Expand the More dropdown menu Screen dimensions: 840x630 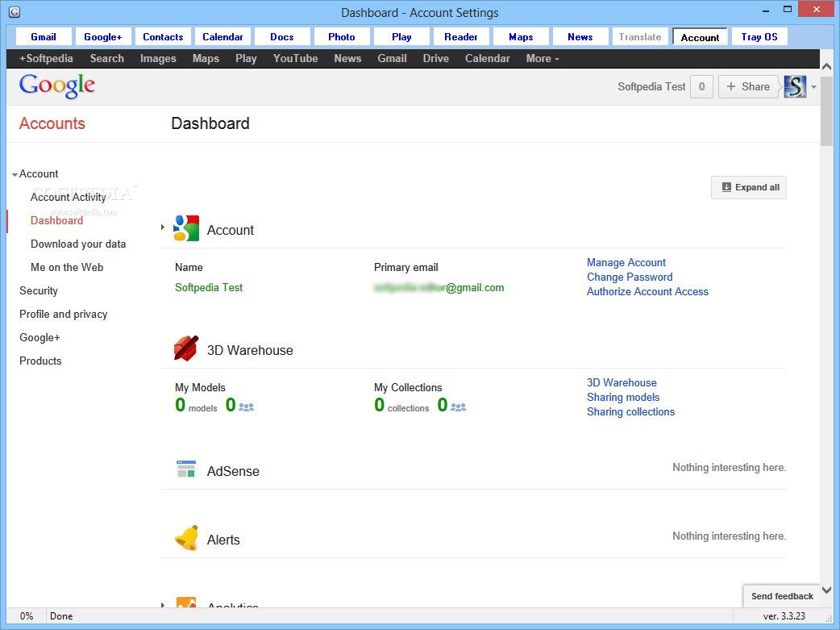pos(543,58)
